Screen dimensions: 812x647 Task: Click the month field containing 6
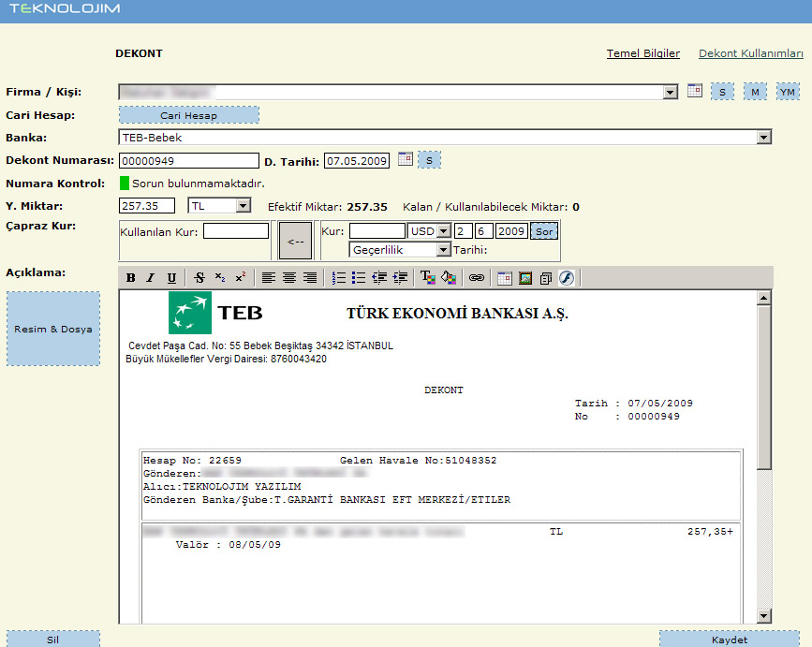point(483,231)
